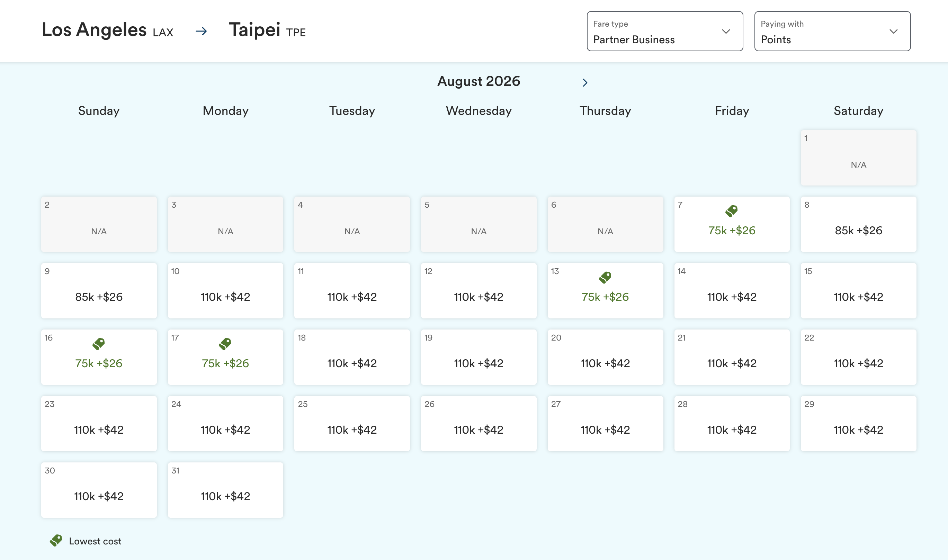Select the Saturday August 29 fare

[858, 423]
